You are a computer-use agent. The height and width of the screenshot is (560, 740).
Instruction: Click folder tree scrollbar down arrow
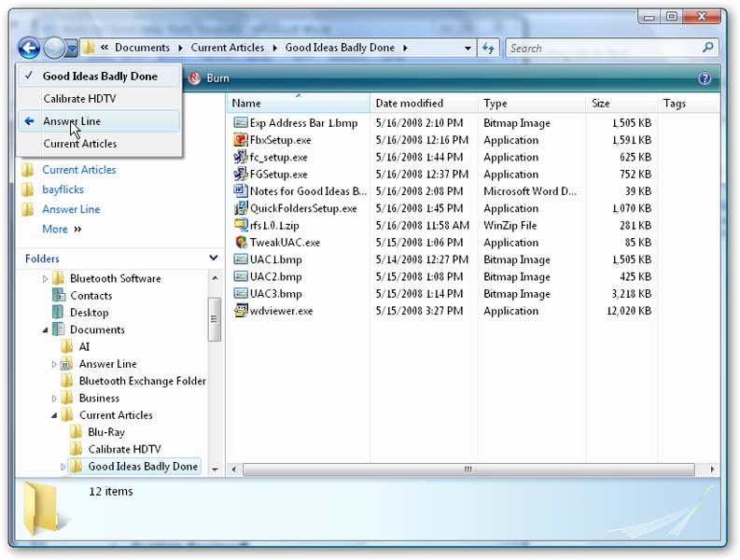coord(215,469)
